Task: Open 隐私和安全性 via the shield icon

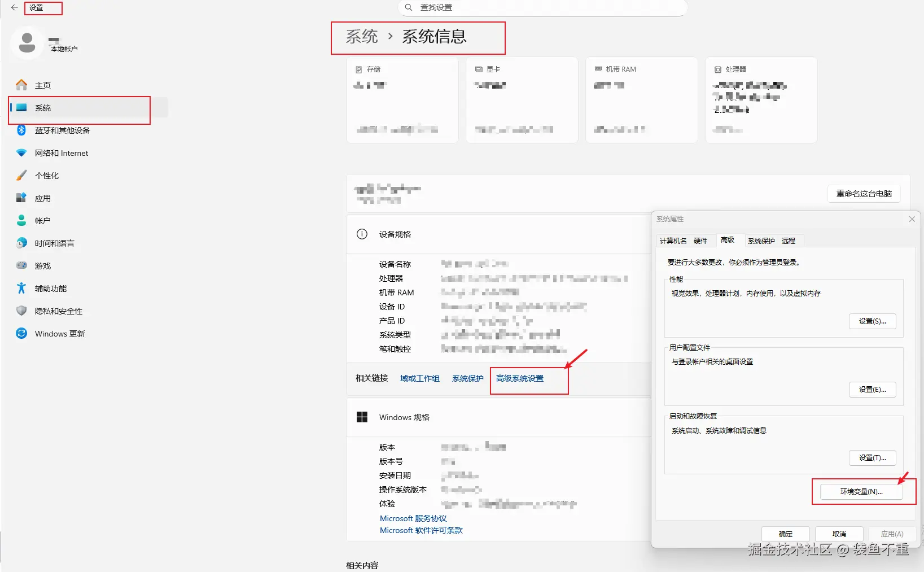Action: point(21,311)
